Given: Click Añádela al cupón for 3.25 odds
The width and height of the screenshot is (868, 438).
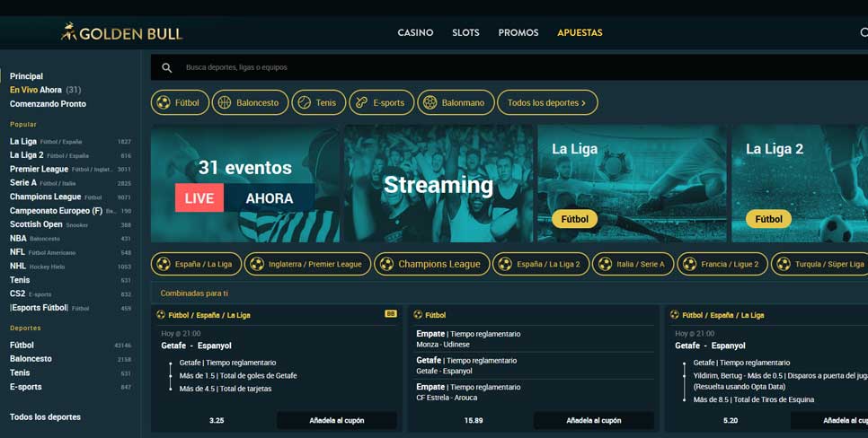Looking at the screenshot, I should (x=337, y=420).
